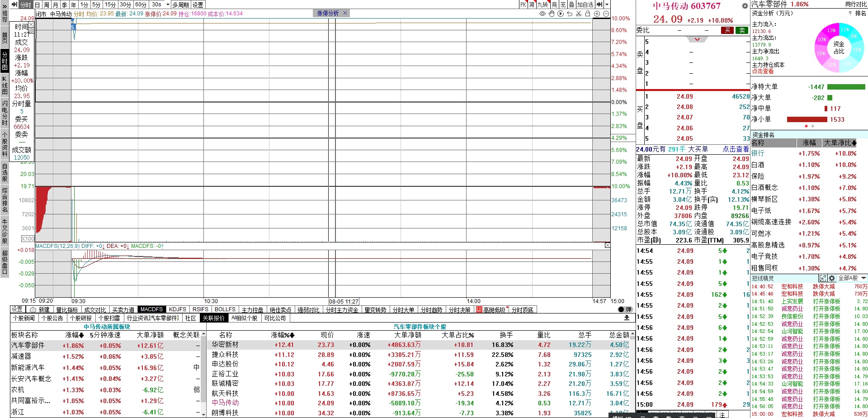Select the 汽车零部件 sector row
Viewport: 868px width, 418px height.
click(105, 346)
